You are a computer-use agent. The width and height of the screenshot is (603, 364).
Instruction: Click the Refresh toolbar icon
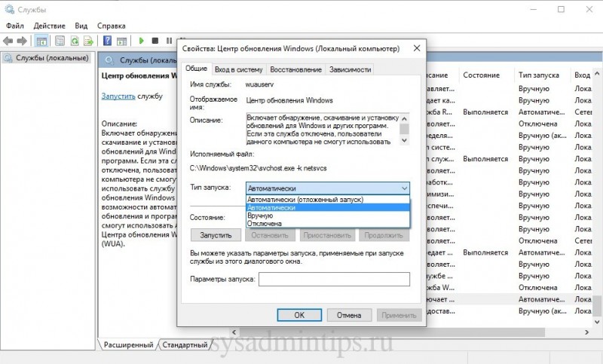(x=74, y=41)
